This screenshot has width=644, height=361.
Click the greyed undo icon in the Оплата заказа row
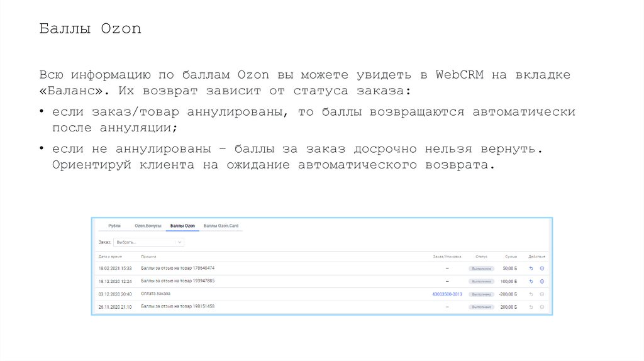(x=531, y=294)
